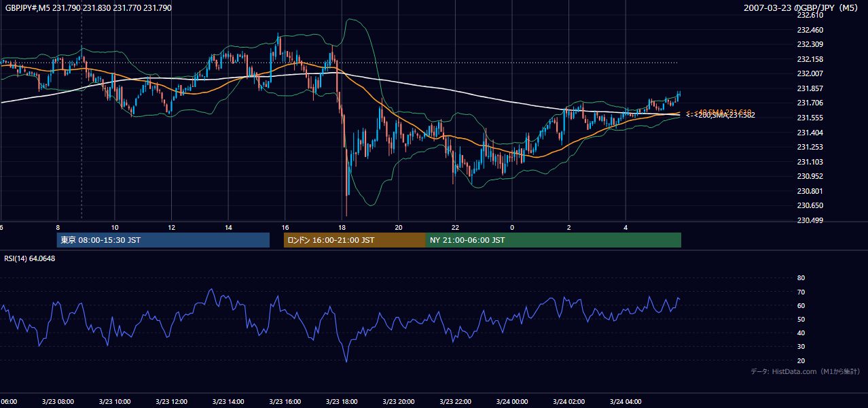Click price axis label 231.555
Image resolution: width=868 pixels, height=408 pixels.
810,118
